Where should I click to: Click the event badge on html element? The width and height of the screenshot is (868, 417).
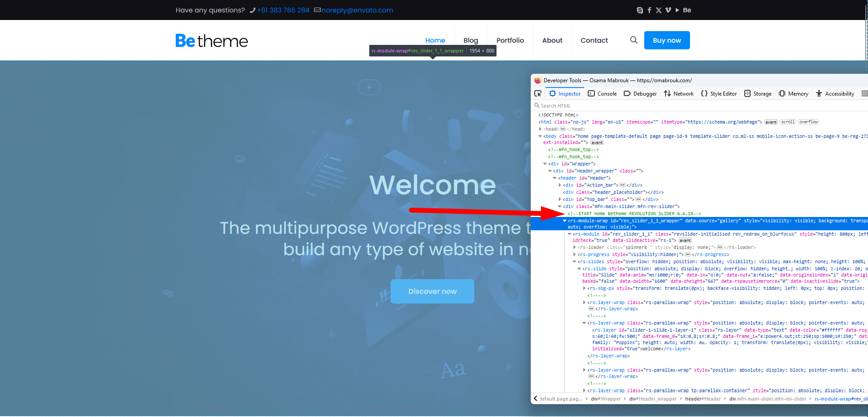[771, 122]
